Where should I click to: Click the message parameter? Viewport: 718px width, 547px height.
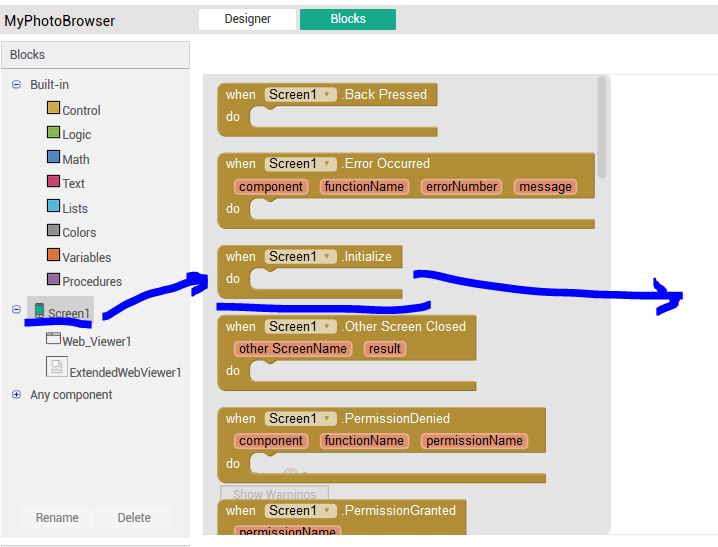[545, 187]
